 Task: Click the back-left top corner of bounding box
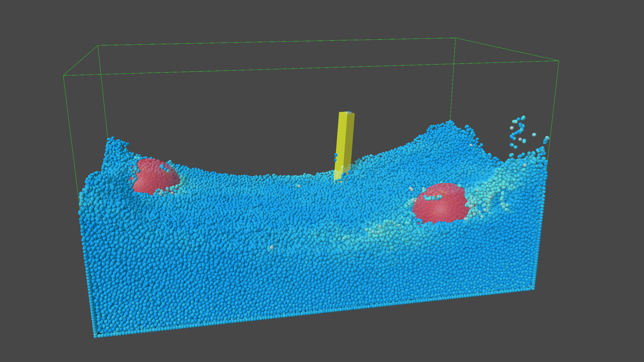pyautogui.click(x=98, y=46)
